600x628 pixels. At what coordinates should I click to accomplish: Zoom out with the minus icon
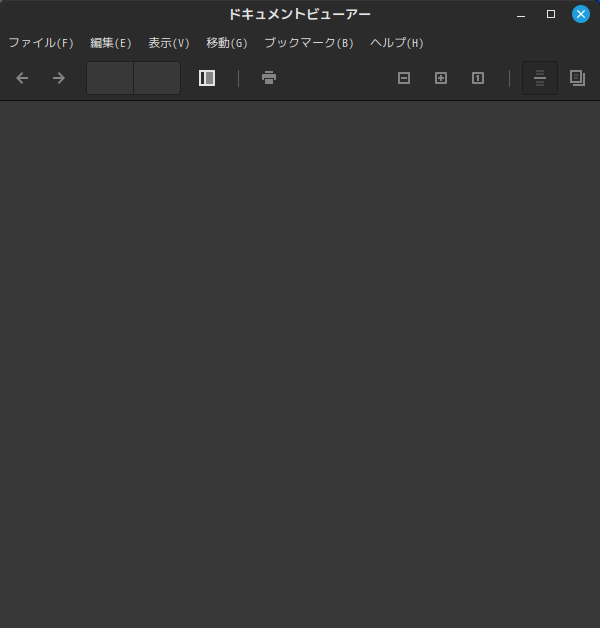pos(404,78)
